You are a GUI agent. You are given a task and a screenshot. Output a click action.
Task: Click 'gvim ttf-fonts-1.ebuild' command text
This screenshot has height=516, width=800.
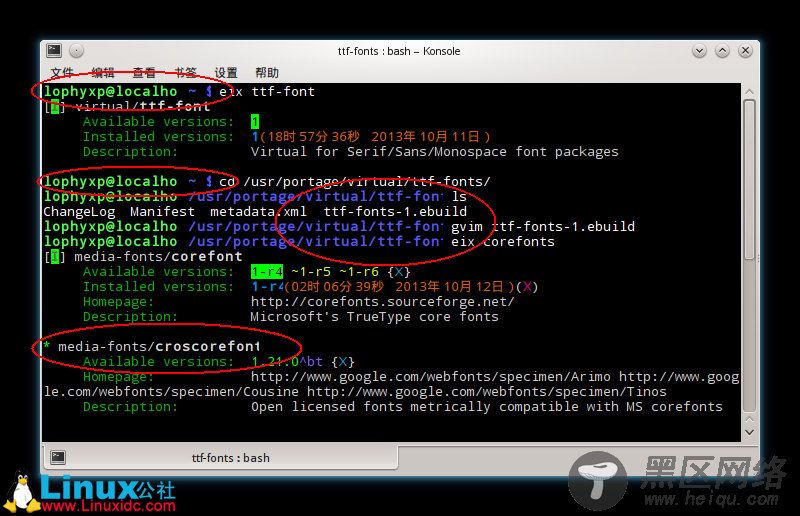tap(543, 226)
